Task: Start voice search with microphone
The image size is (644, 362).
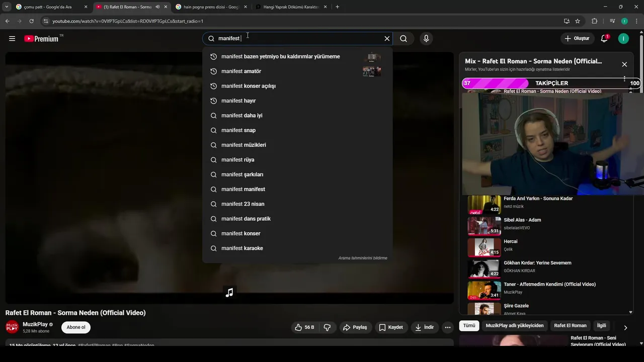Action: (426, 39)
